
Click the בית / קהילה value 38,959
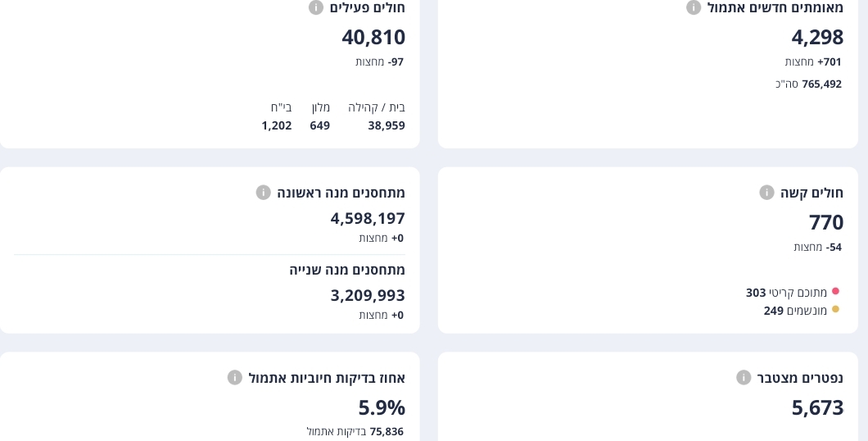click(387, 125)
